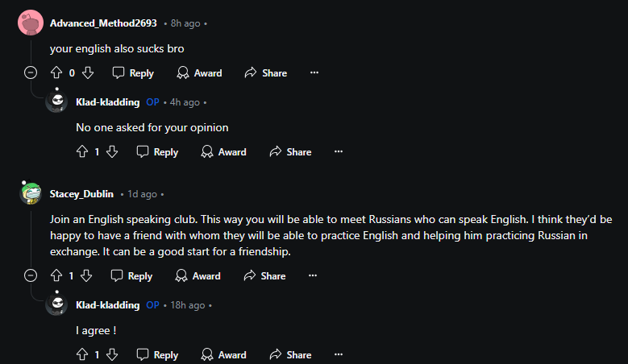Upvote Stacey_Dublin's comment

point(56,276)
